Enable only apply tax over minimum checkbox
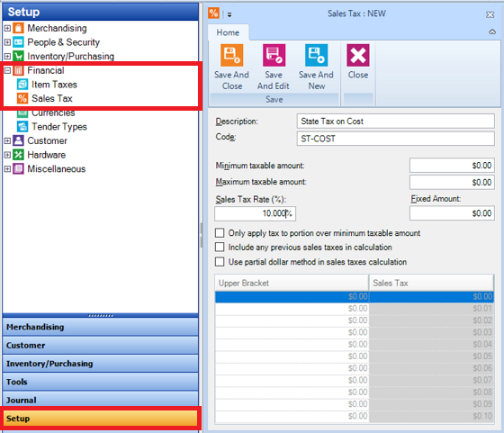The height and width of the screenshot is (433, 504). coord(220,233)
